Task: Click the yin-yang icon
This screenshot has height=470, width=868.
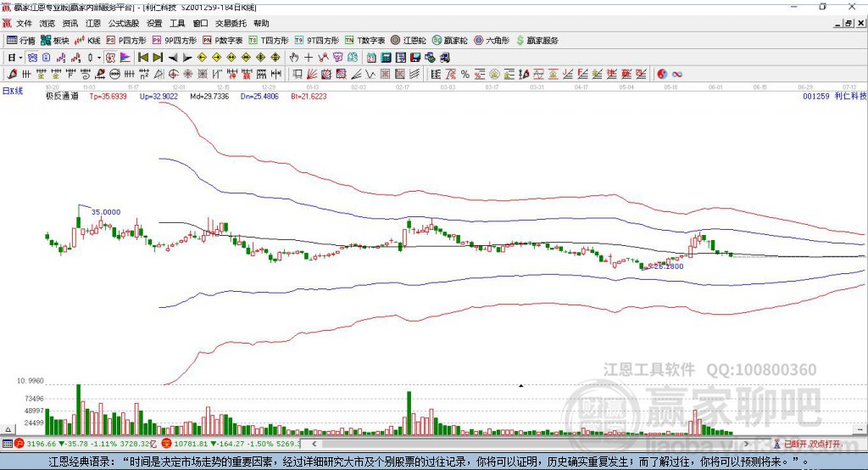Action: tap(662, 75)
